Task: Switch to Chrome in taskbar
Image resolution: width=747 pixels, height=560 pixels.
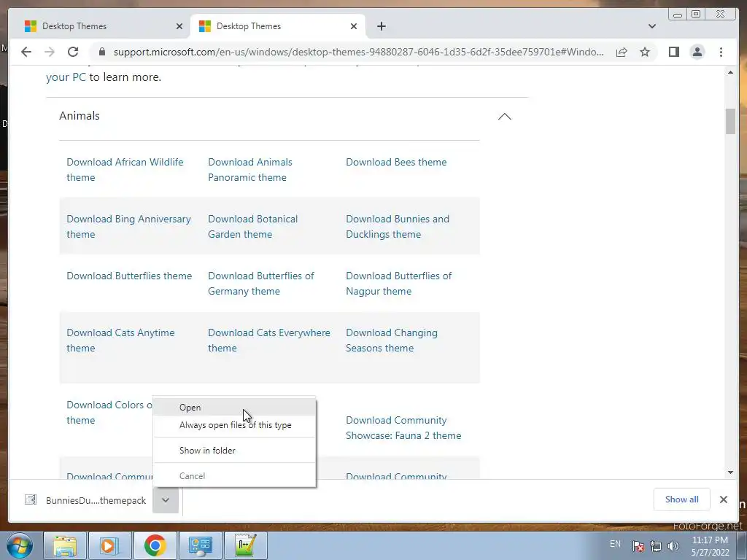Action: click(155, 545)
